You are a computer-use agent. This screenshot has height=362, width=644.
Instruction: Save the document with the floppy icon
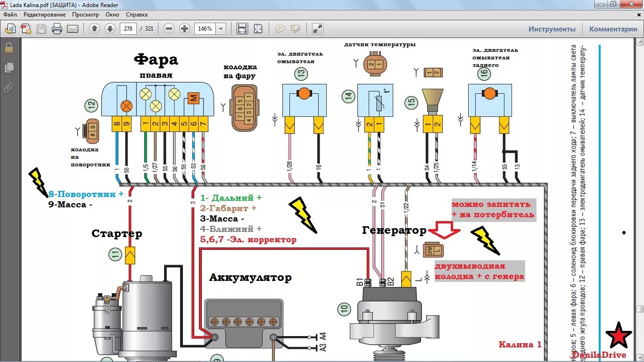click(x=41, y=29)
